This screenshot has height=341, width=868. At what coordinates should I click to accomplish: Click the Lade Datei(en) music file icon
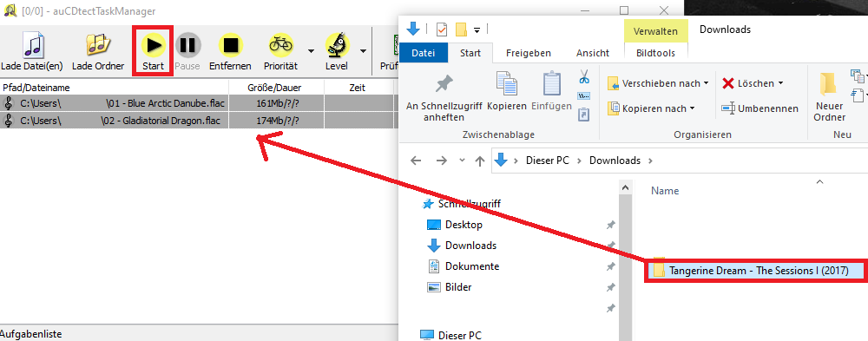coord(31,45)
